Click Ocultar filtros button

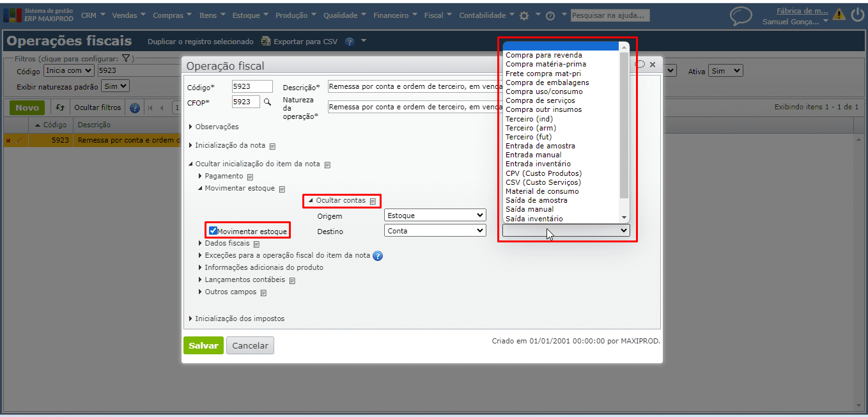tap(97, 107)
